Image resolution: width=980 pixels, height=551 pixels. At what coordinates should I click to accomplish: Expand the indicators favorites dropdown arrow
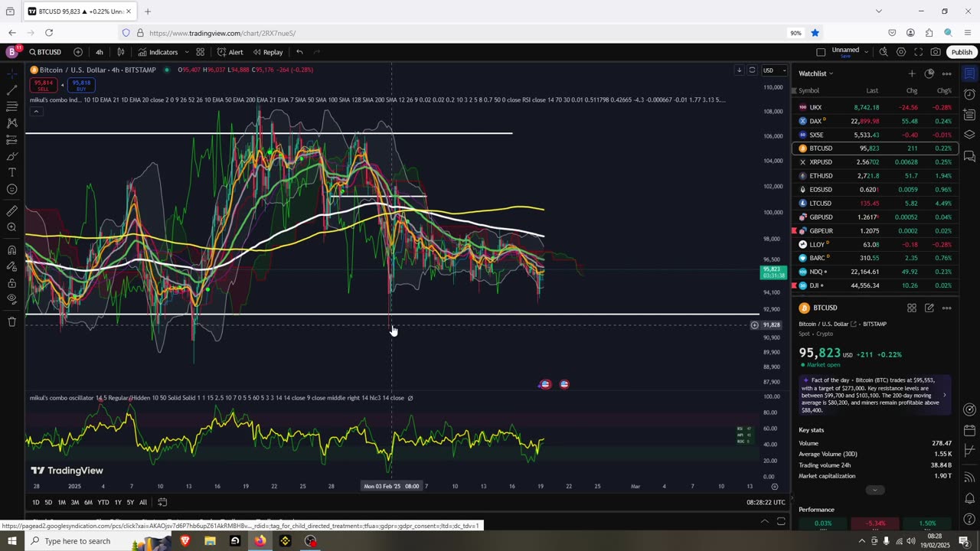(x=187, y=52)
